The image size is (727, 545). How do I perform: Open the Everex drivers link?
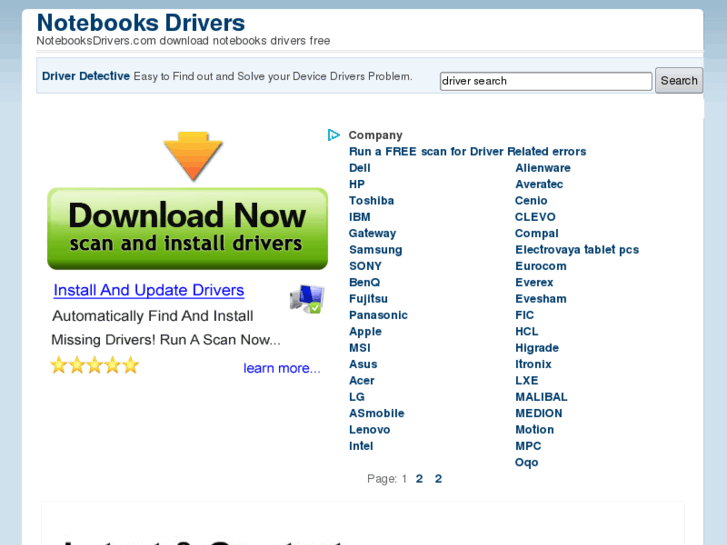point(534,282)
